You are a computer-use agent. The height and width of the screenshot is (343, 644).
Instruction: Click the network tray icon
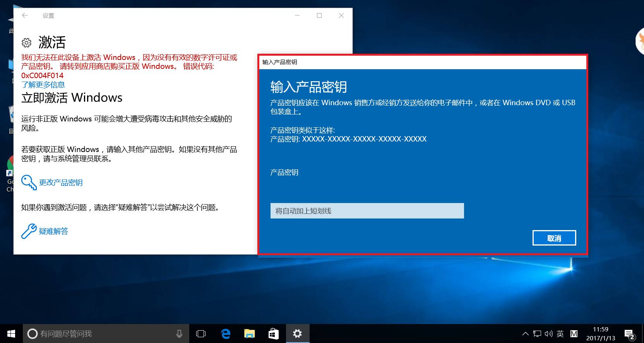[537, 334]
